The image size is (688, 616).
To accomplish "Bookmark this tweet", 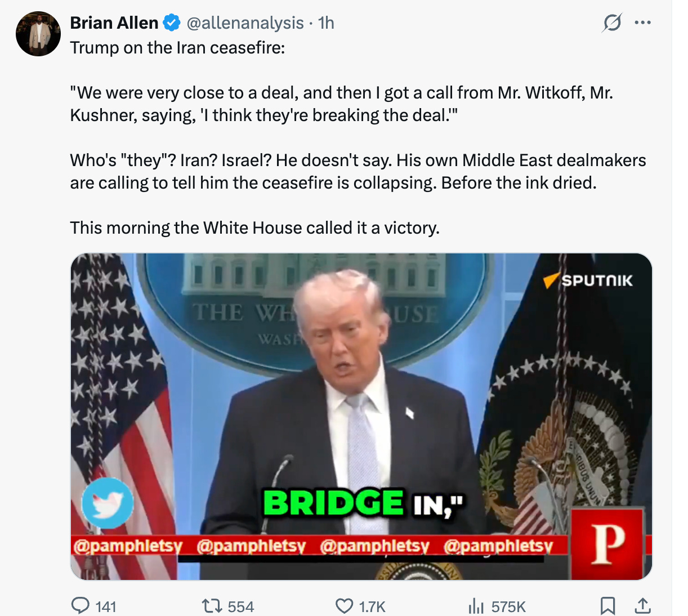I will pyautogui.click(x=607, y=606).
